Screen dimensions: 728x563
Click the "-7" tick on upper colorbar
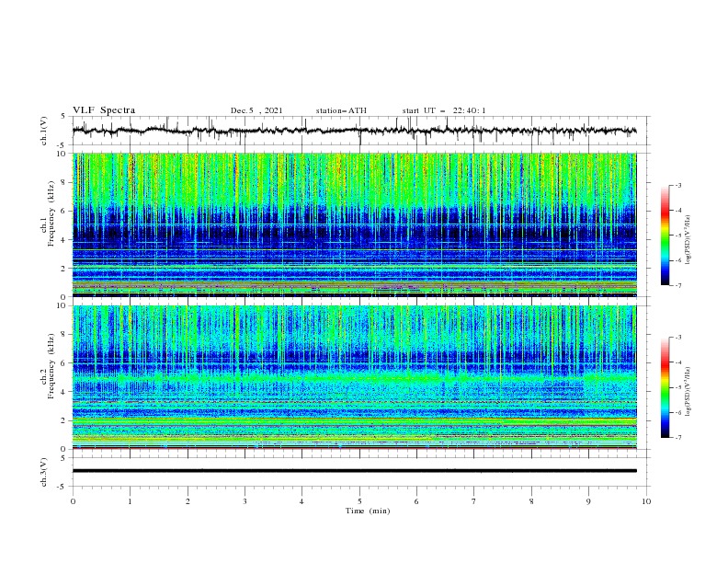tap(677, 286)
